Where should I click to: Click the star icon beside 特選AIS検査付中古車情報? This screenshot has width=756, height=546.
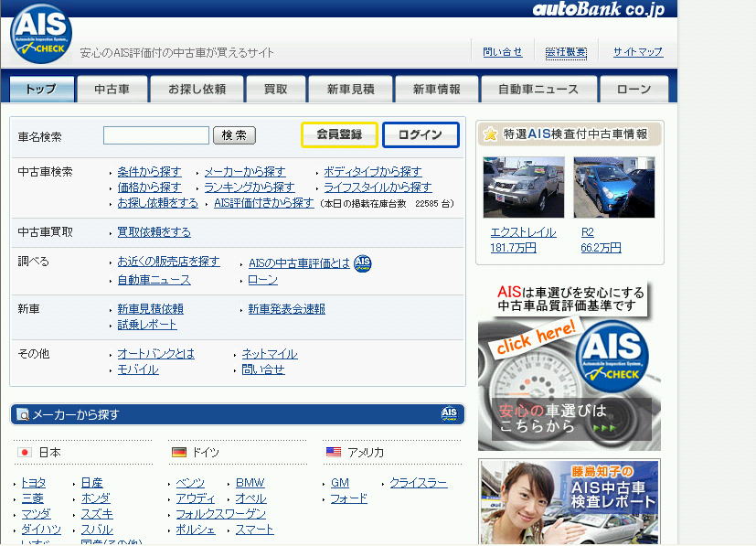click(x=490, y=134)
